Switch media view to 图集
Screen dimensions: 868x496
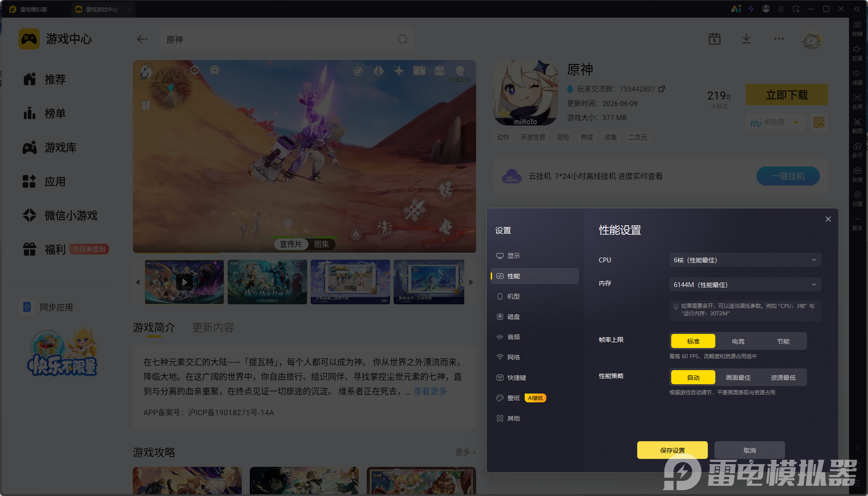point(321,244)
